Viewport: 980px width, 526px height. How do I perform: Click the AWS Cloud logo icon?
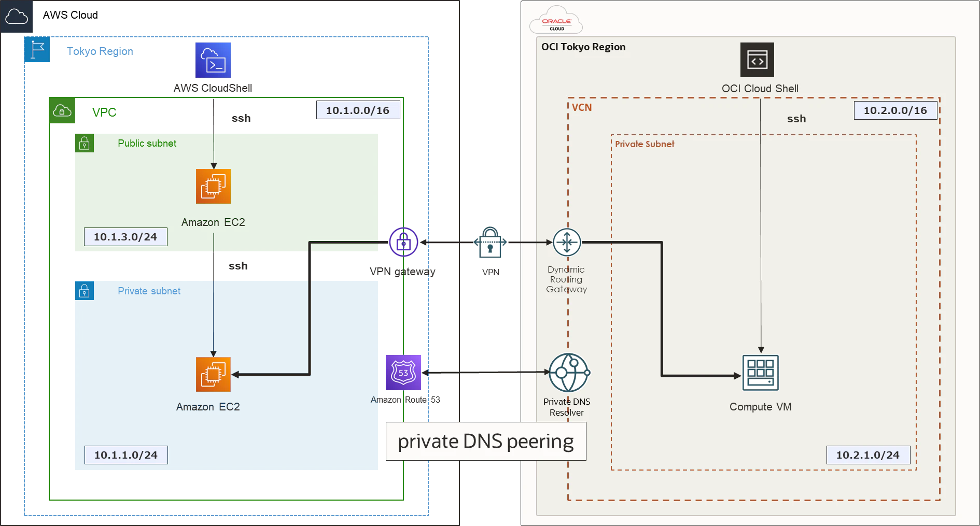(17, 17)
